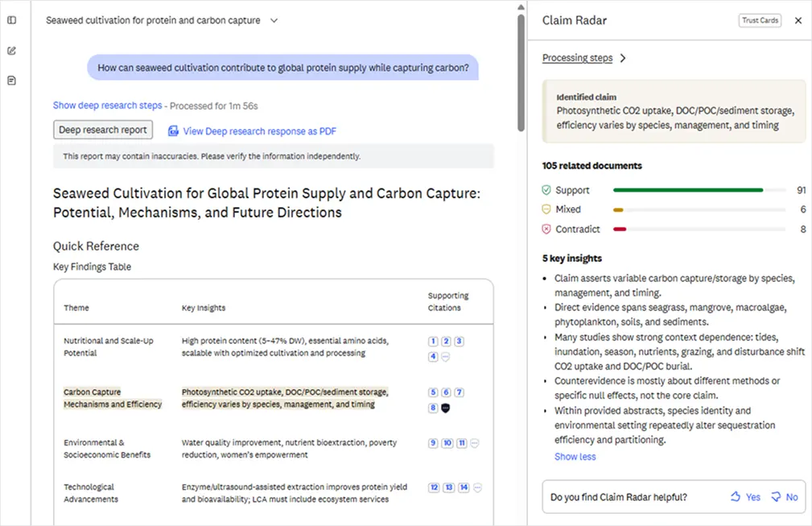
Task: Toggle the sidebar panel icon
Action: (12, 20)
